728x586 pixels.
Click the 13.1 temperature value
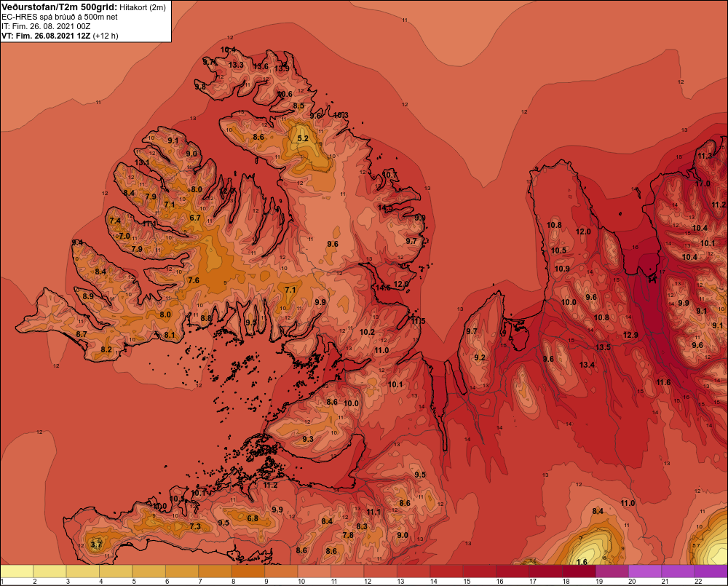tap(142, 162)
